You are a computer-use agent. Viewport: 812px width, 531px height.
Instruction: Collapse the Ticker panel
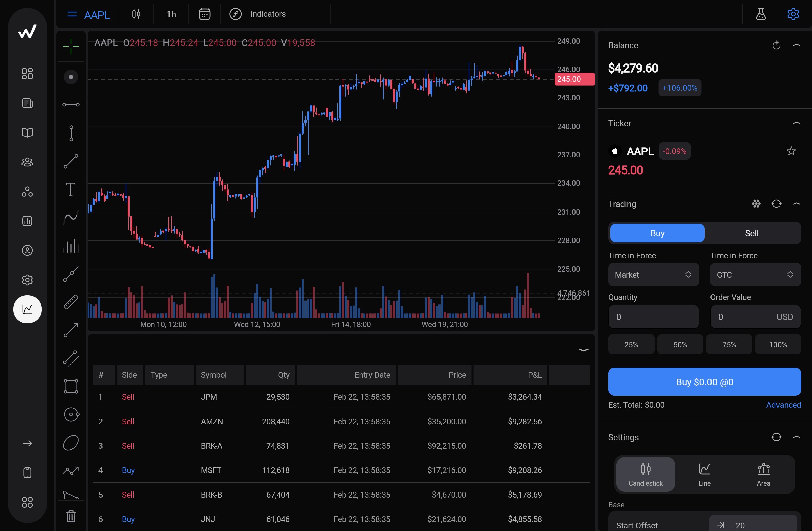point(796,123)
